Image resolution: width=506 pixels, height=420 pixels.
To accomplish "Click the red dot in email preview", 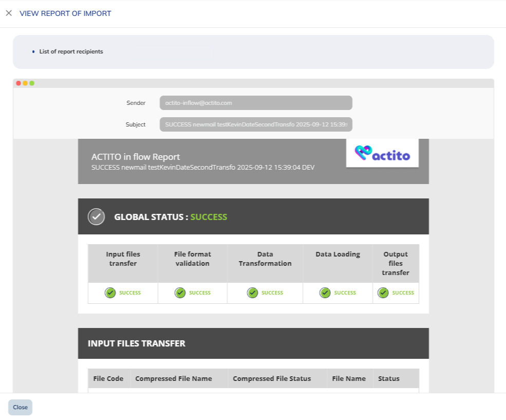I will coord(18,83).
